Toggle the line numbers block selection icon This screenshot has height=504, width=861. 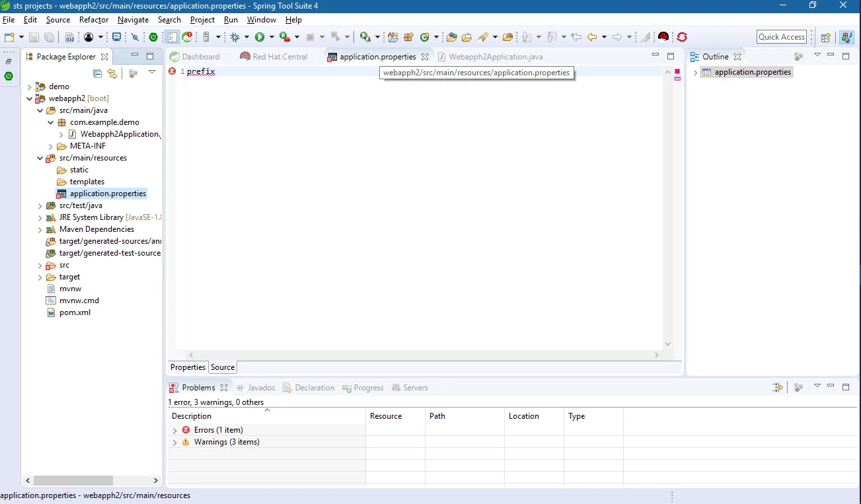172,37
